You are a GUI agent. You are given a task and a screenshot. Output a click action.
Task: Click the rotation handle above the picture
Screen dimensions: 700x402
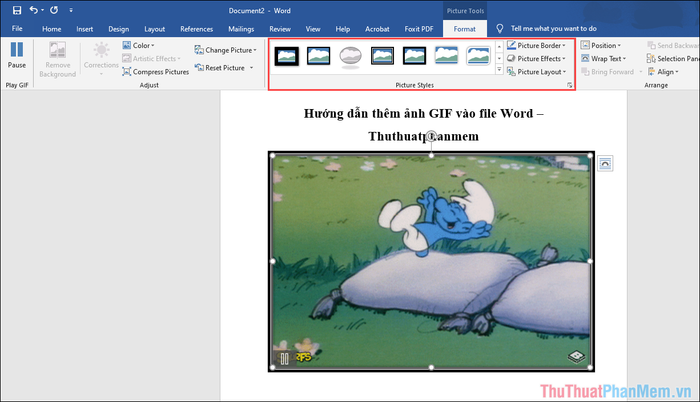431,135
